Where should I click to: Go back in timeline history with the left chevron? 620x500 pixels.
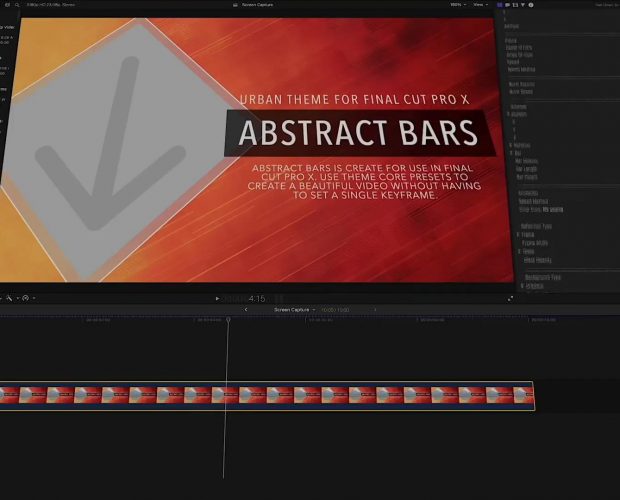pos(246,309)
